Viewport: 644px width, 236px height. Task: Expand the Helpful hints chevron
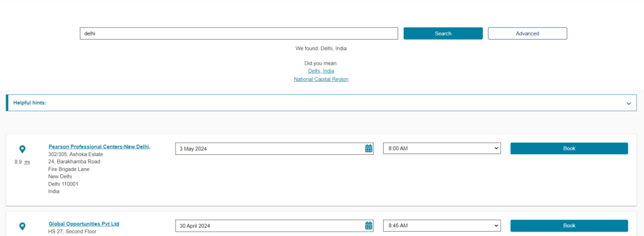[628, 103]
